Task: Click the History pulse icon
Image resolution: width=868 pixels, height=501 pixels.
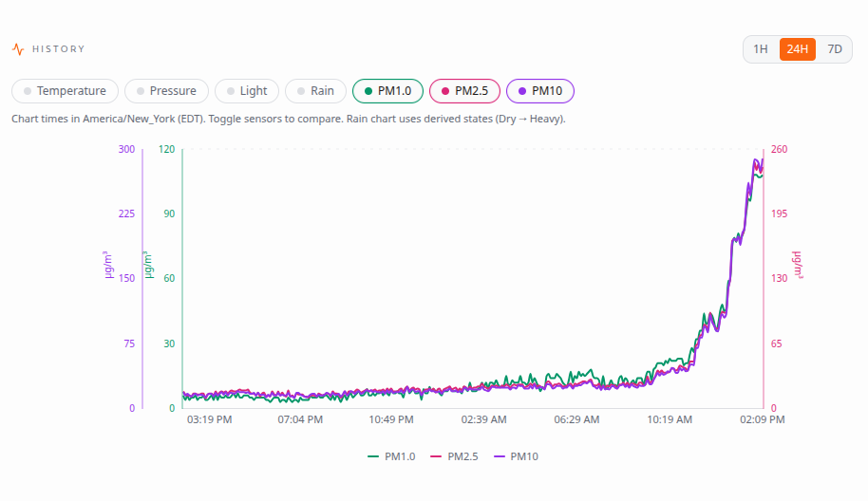Action: point(18,49)
